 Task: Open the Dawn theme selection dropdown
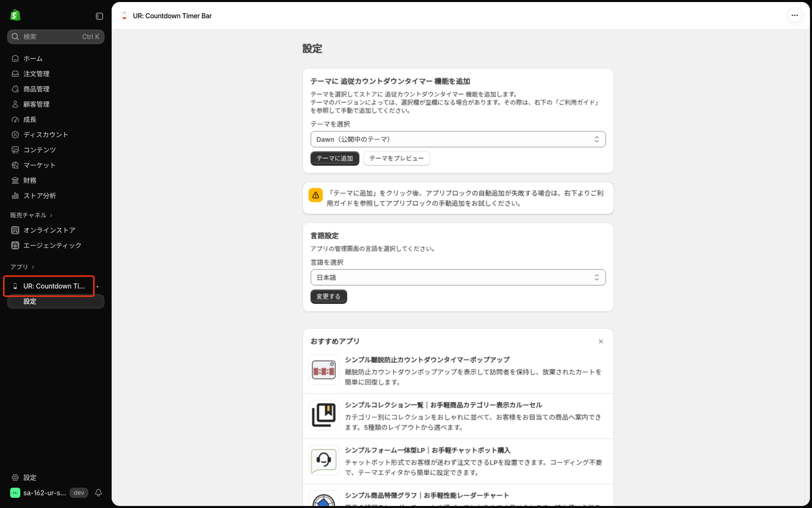click(x=458, y=139)
